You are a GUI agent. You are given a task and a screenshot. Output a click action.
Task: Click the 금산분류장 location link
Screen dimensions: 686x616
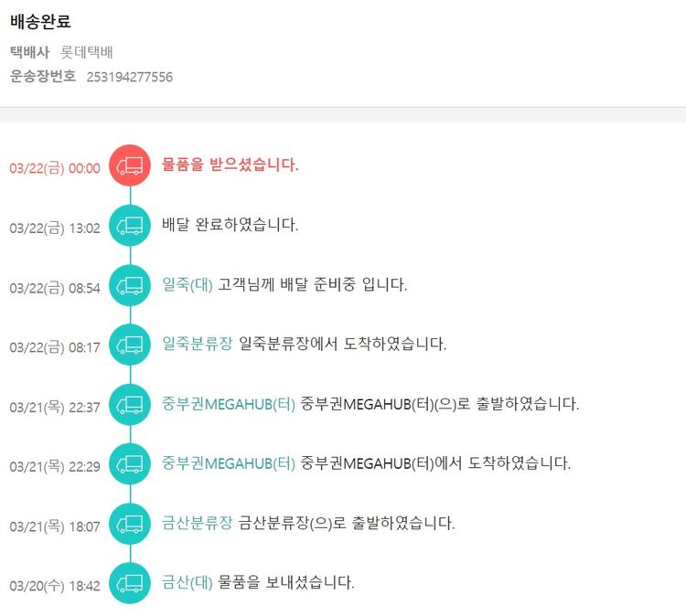tap(198, 523)
